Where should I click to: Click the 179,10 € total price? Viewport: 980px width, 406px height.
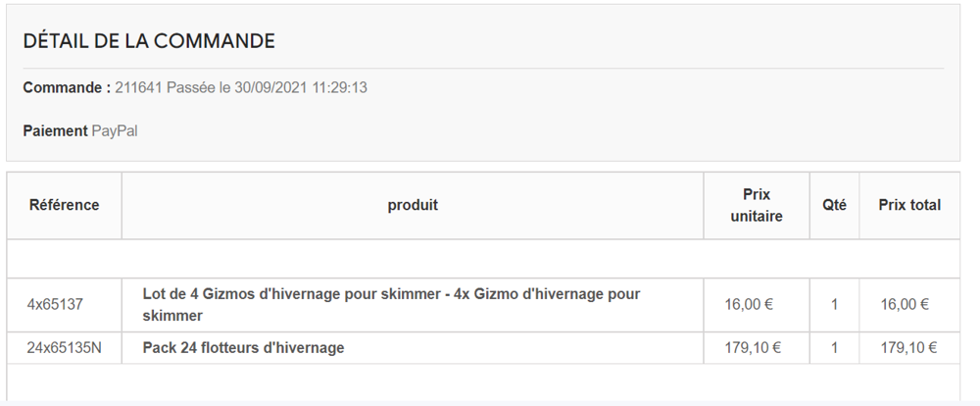point(908,348)
